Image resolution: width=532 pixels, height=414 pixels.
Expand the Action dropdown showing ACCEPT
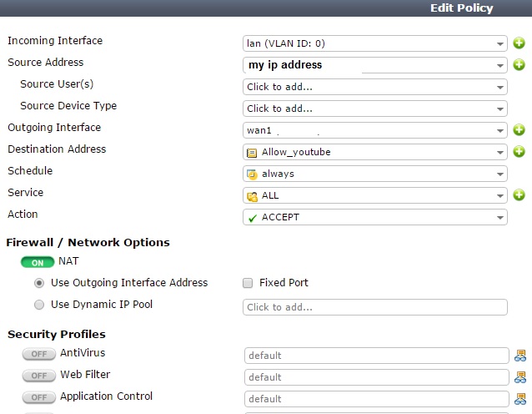[374, 217]
